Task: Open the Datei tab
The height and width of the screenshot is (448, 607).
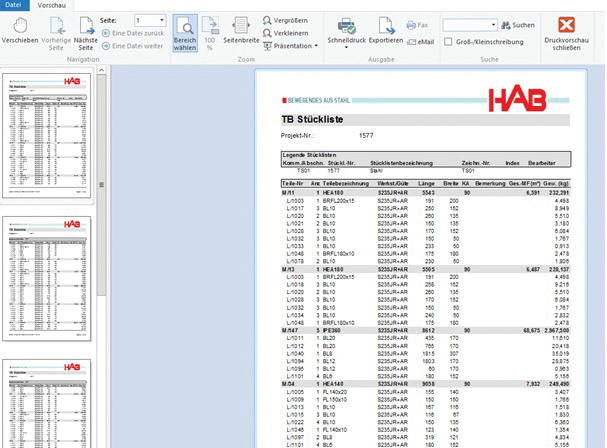Action: coord(13,5)
